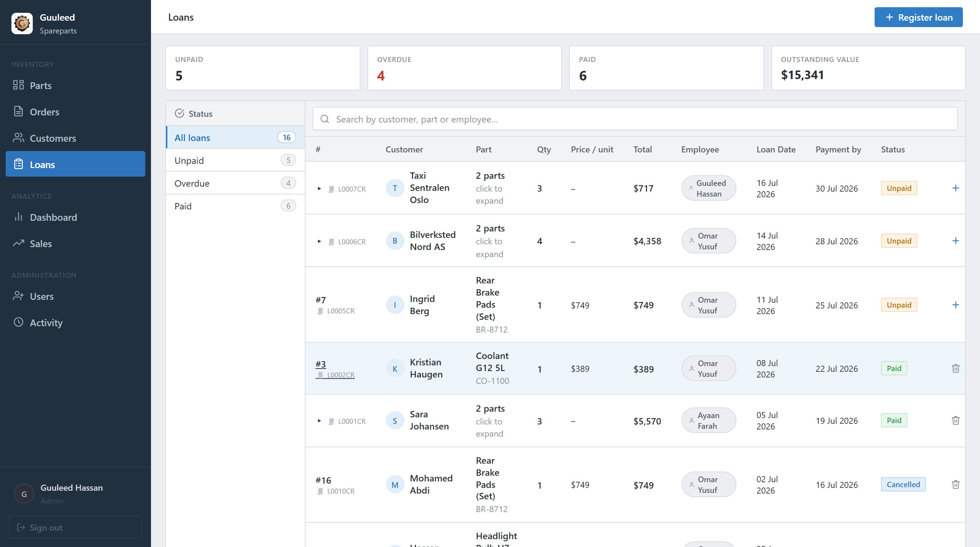Open the Dashboard analytics page

(75, 217)
